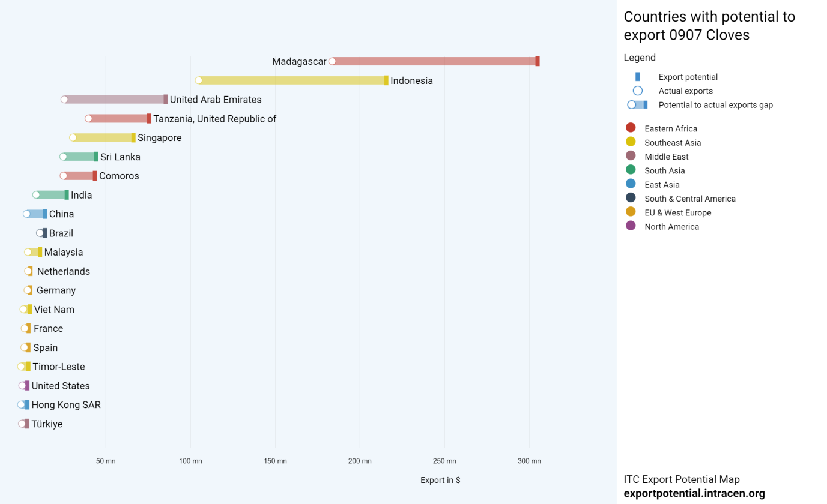The image size is (827, 504).
Task: Select the North America legend entry
Action: pyautogui.click(x=671, y=227)
